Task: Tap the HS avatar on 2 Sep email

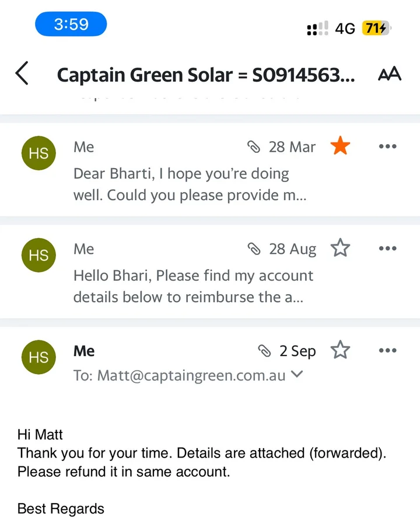Action: [38, 357]
